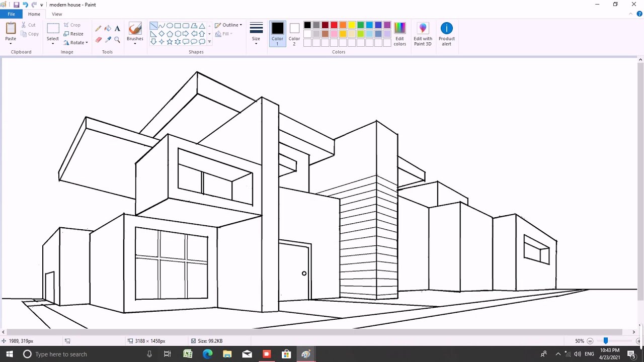The image size is (644, 362).
Task: Choose the Oval shape
Action: 170,26
